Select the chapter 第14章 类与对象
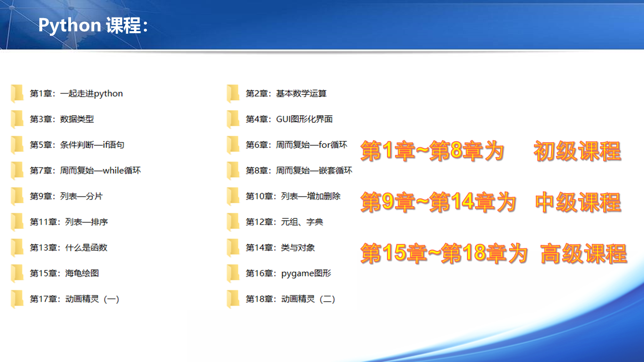Viewport: 644px width, 362px height. (x=282, y=247)
